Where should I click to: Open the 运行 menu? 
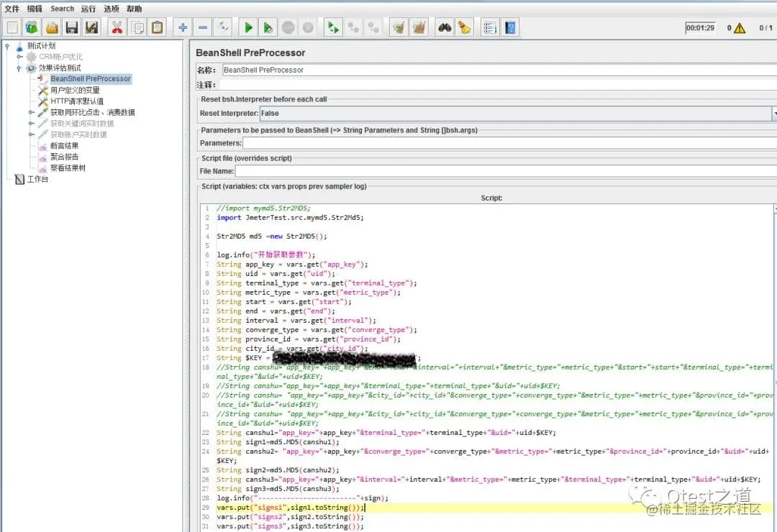pos(88,9)
